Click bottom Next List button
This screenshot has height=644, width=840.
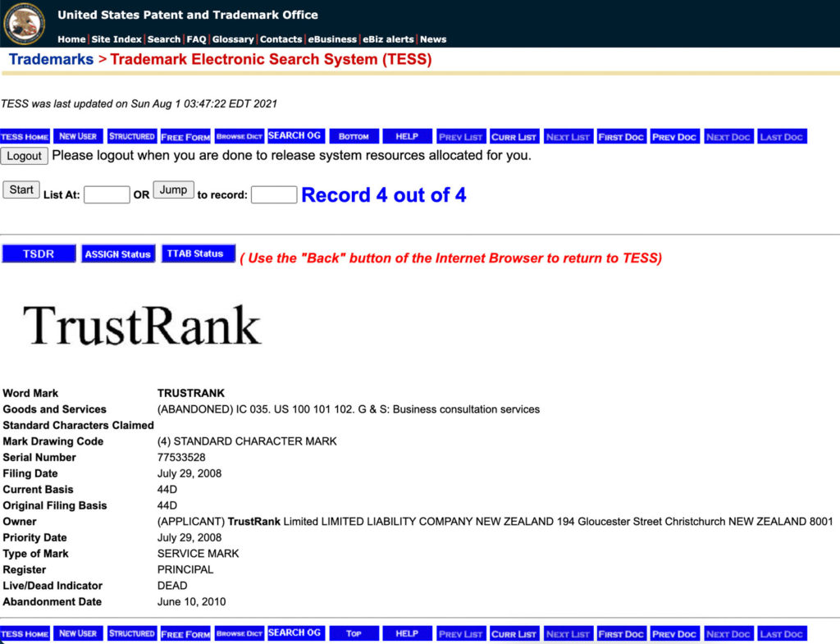coord(568,634)
